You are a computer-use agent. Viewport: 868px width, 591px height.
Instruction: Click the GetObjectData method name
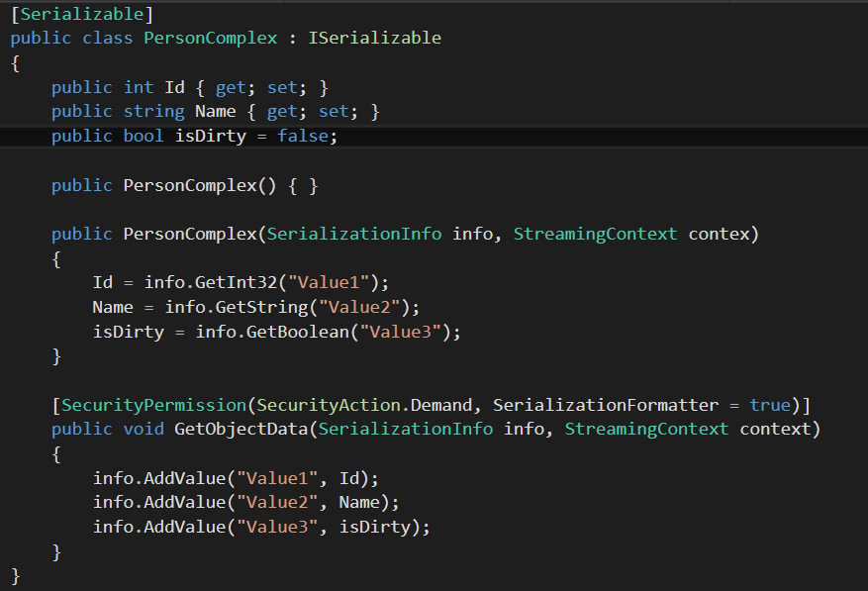(241, 429)
